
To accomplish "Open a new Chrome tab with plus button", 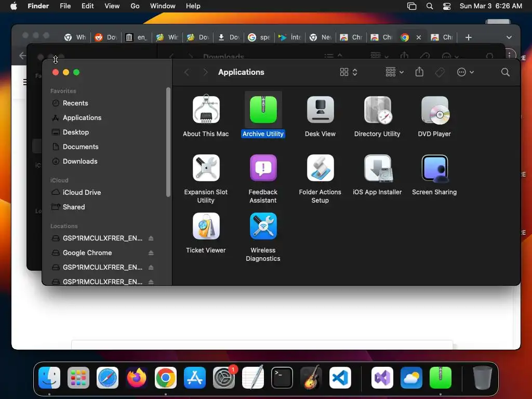I will click(468, 37).
